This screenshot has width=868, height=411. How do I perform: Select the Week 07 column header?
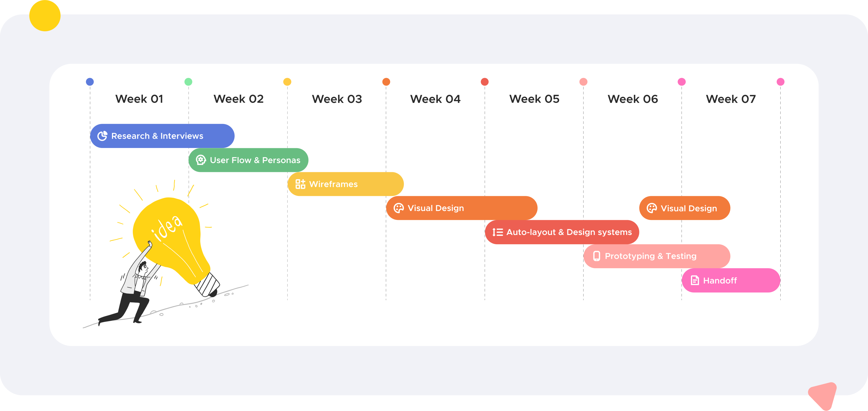click(731, 99)
